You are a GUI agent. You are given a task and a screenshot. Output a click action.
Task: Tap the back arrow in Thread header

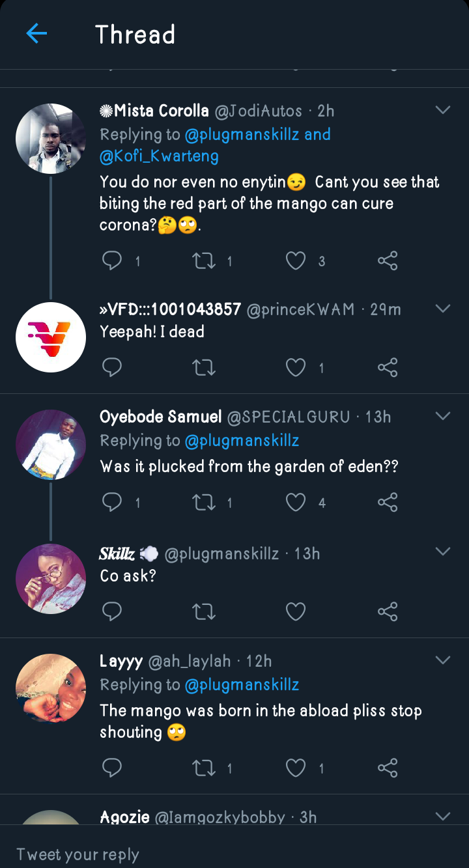click(x=36, y=34)
